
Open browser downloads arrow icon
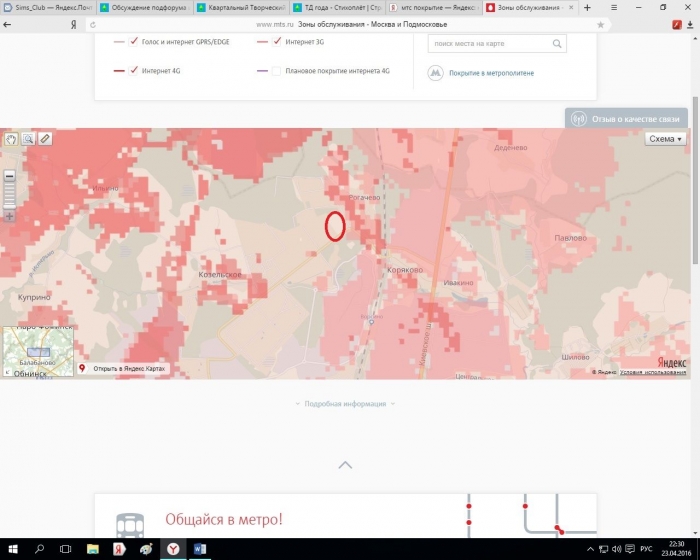pyautogui.click(x=690, y=25)
